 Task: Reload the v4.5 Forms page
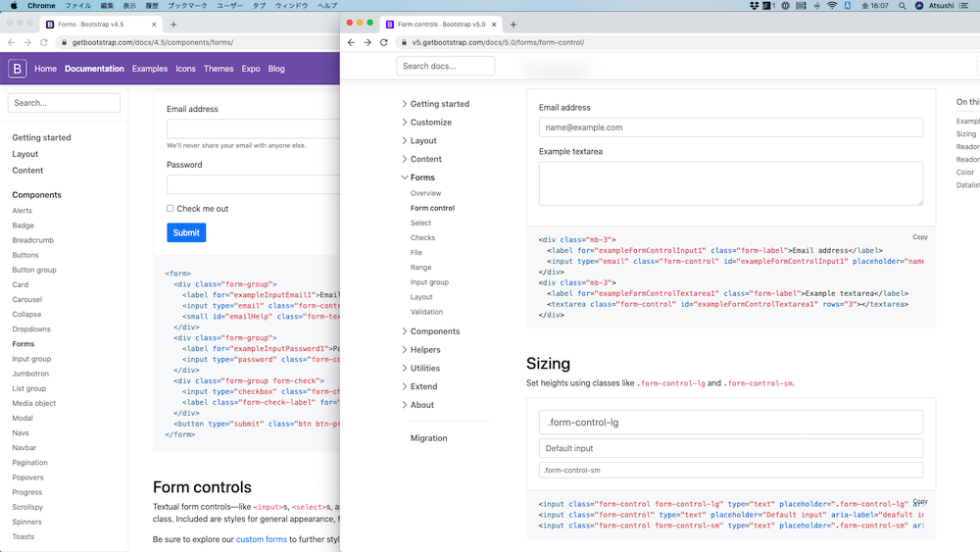(44, 42)
